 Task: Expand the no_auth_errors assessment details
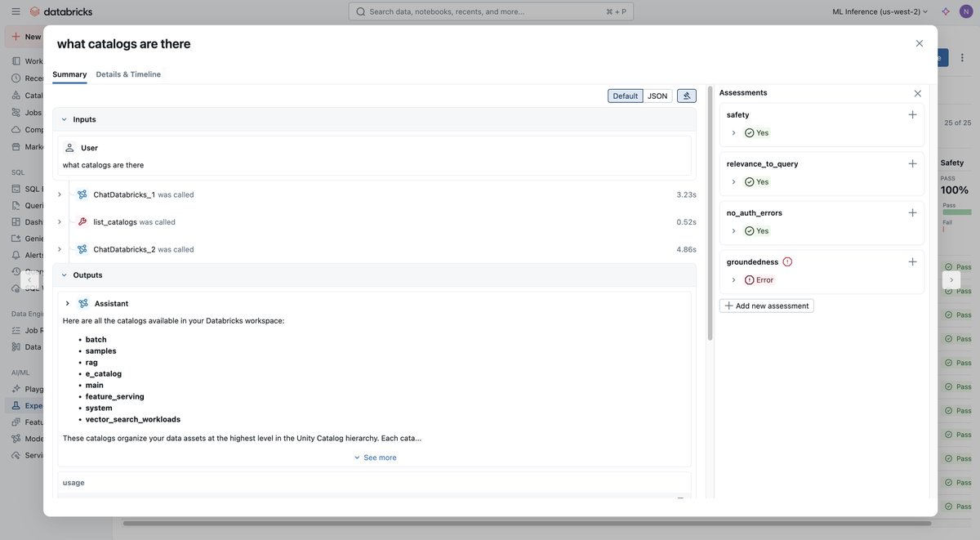[x=733, y=230]
